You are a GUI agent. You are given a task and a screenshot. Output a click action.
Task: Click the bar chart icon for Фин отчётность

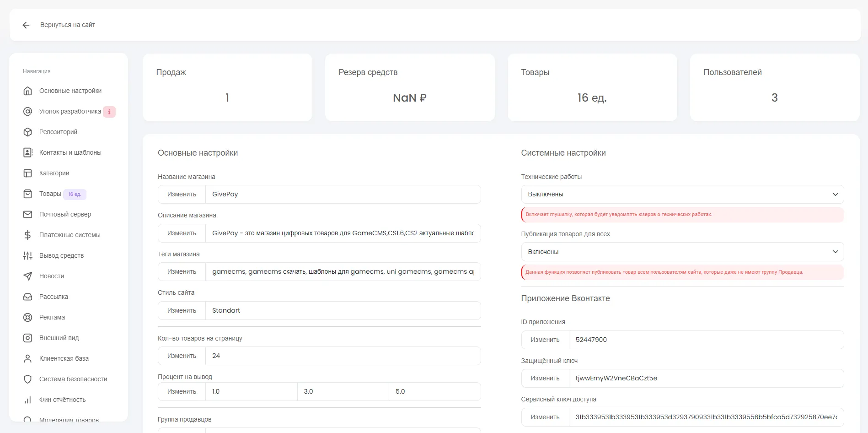coord(28,400)
